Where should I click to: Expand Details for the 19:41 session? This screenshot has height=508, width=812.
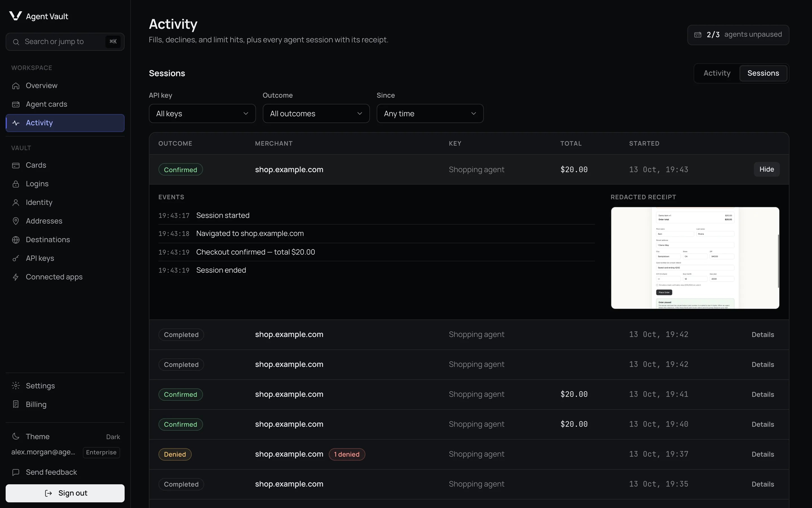[x=763, y=395]
